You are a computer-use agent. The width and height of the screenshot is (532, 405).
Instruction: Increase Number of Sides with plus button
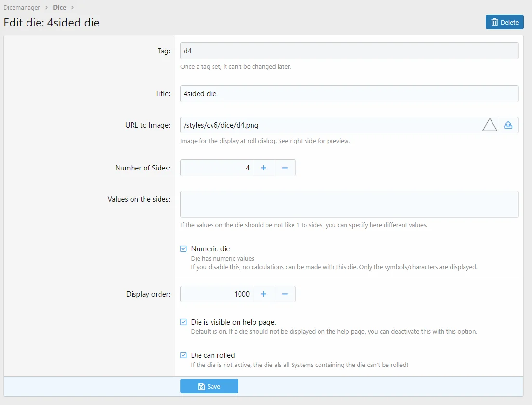tap(263, 168)
